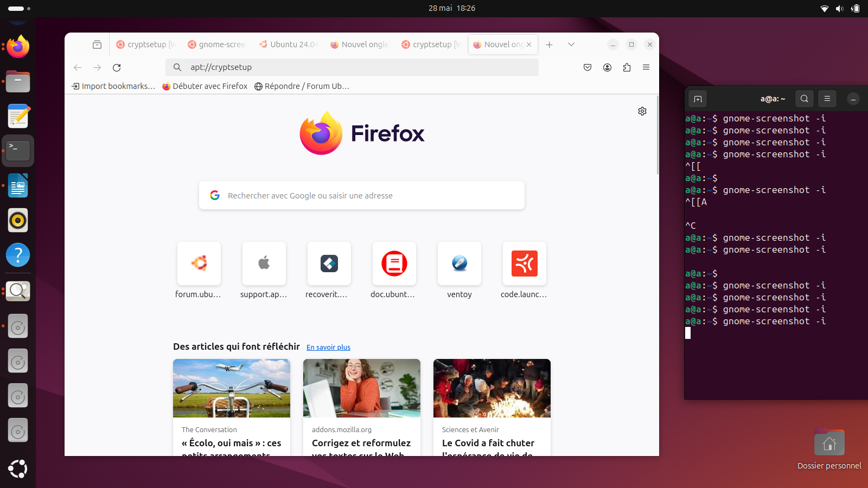Click the volume icon in top bar
Viewport: 868px width, 488px height.
click(x=840, y=9)
